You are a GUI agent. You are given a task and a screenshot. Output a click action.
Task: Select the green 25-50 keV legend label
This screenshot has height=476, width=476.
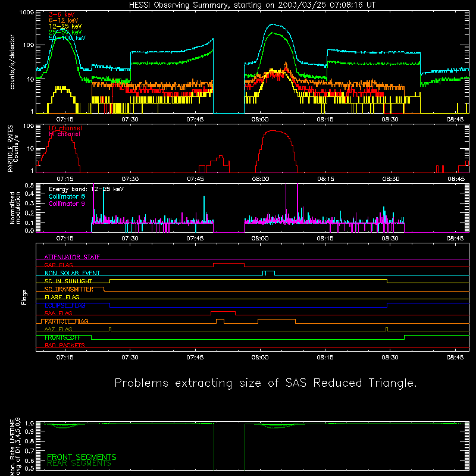(65, 32)
